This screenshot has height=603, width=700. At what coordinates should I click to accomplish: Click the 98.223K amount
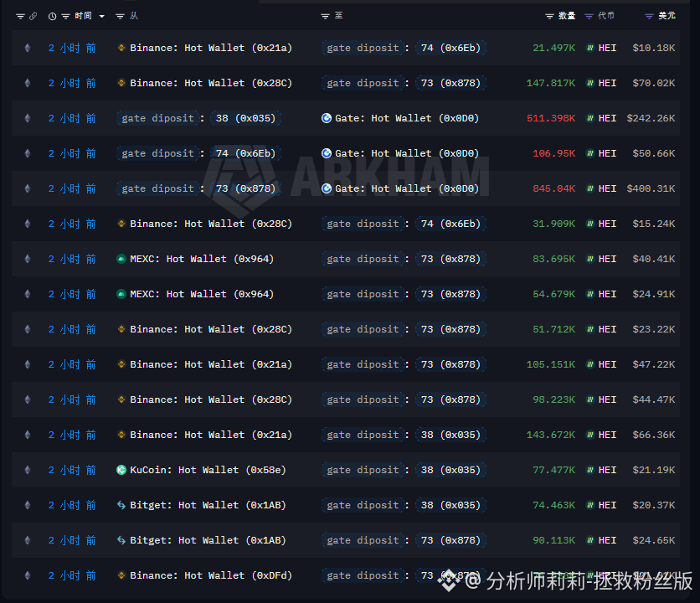[x=553, y=399]
